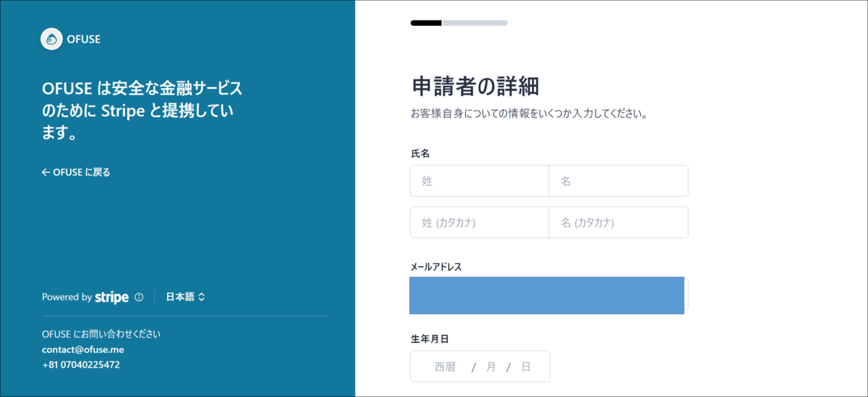The image size is (868, 397).
Task: Click the 'OFUSE は安全な金融サービス' headline
Action: coord(142,111)
